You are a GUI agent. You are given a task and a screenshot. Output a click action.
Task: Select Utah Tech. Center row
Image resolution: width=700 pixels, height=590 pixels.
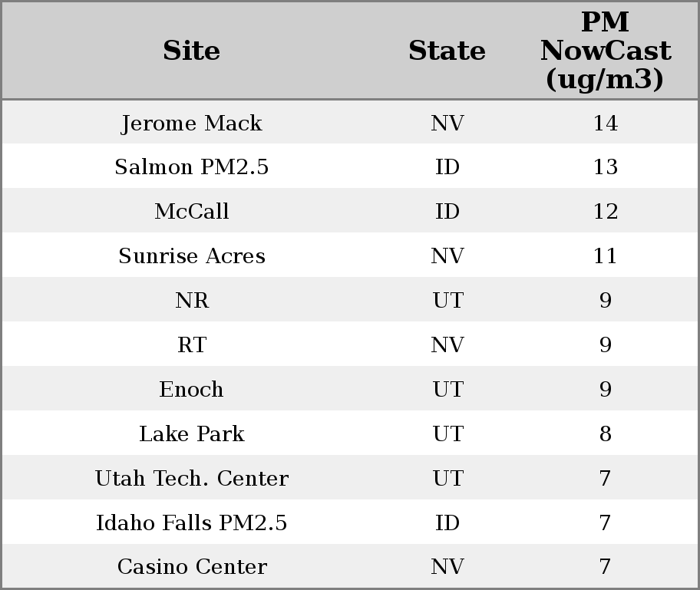(x=192, y=479)
